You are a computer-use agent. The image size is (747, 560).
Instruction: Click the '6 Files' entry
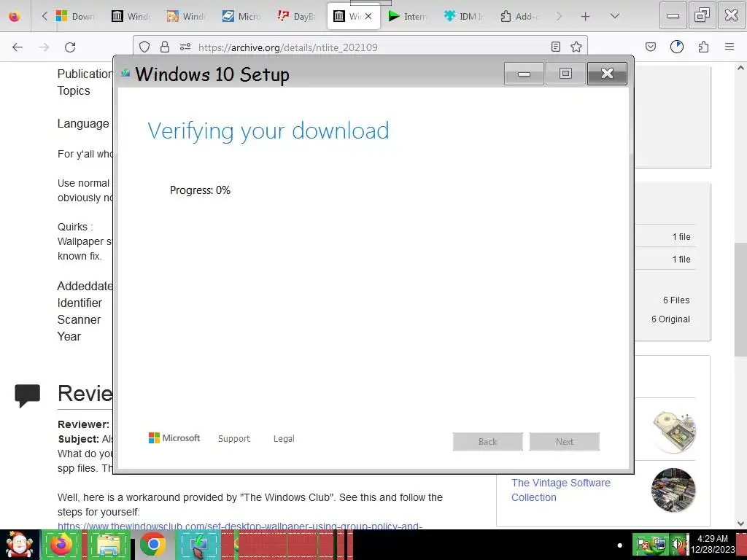[x=676, y=300]
